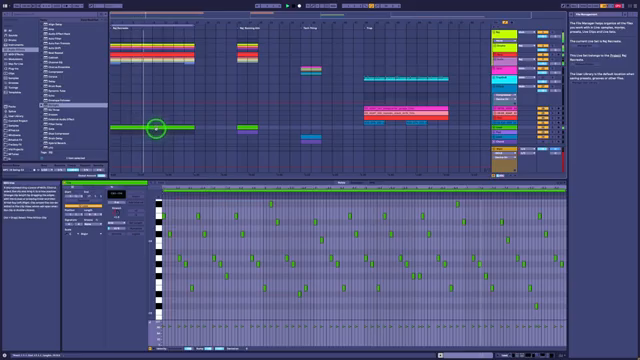640x360 pixels.
Task: Select Instruments category in browser
Action: click(16, 45)
